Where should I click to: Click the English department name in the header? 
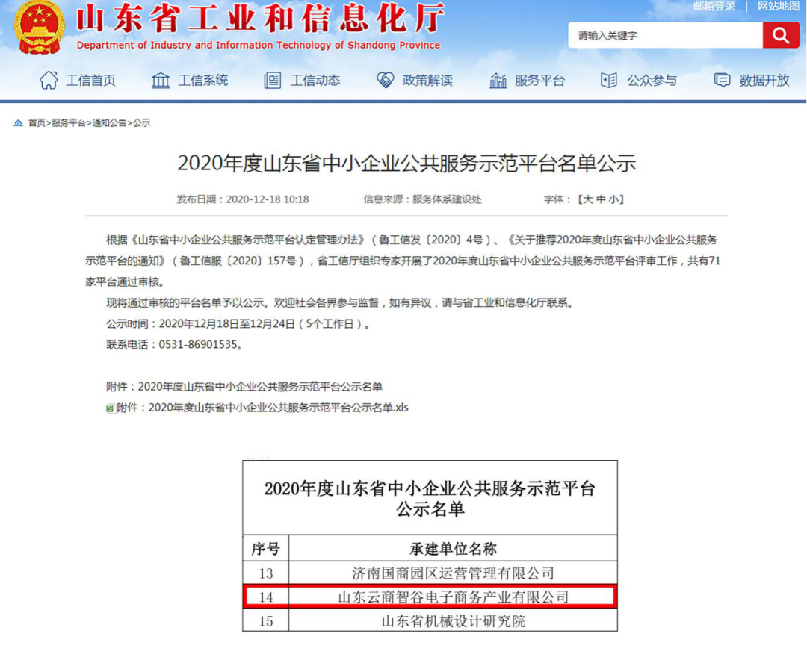pos(259,46)
